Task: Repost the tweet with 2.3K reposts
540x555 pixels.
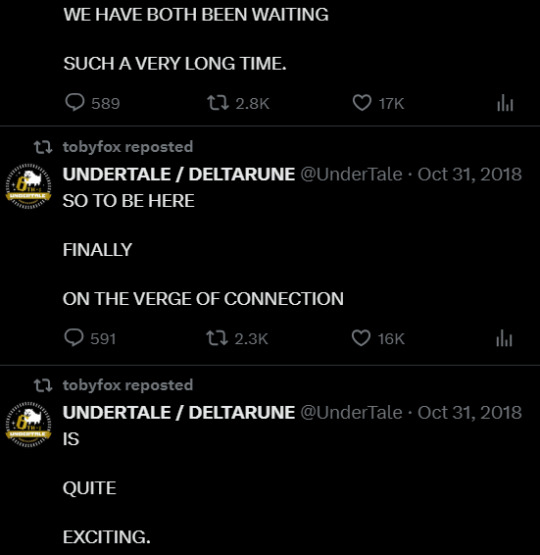Action: click(237, 338)
